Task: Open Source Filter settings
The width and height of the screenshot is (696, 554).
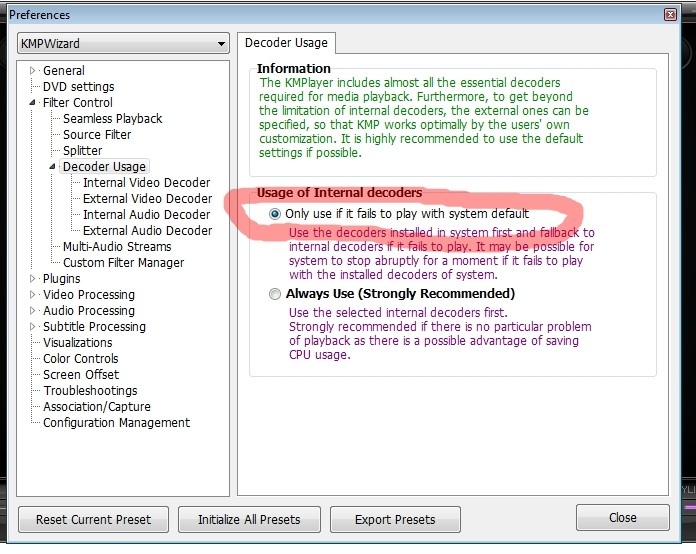Action: tap(97, 135)
